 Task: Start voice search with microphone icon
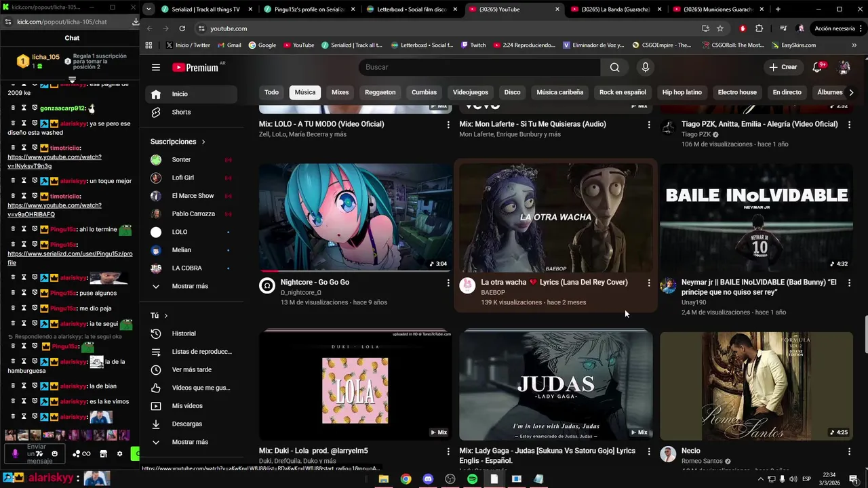[645, 67]
